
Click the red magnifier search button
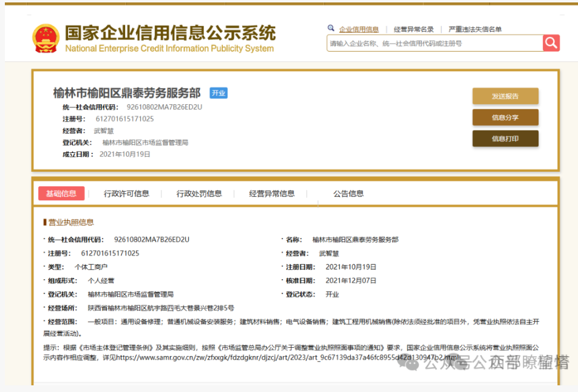551,43
